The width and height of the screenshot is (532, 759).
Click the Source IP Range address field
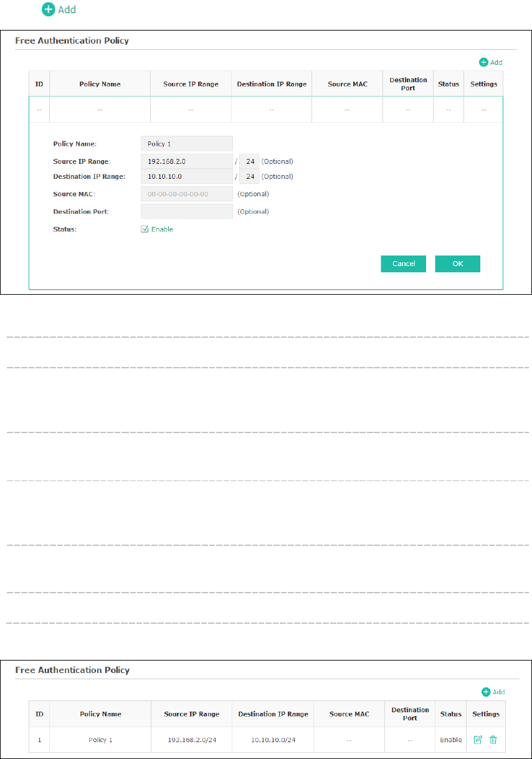pyautogui.click(x=187, y=161)
